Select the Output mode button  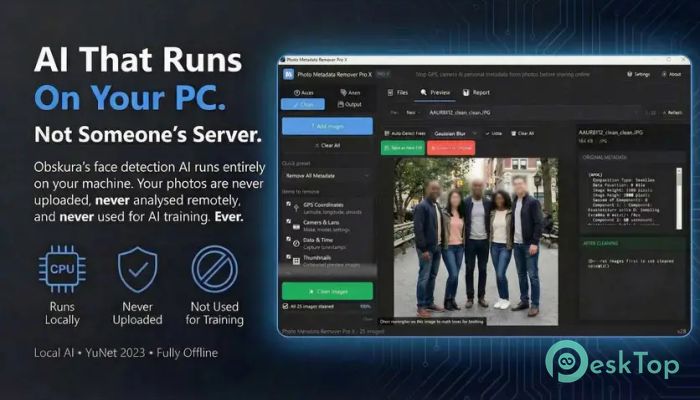[x=350, y=104]
